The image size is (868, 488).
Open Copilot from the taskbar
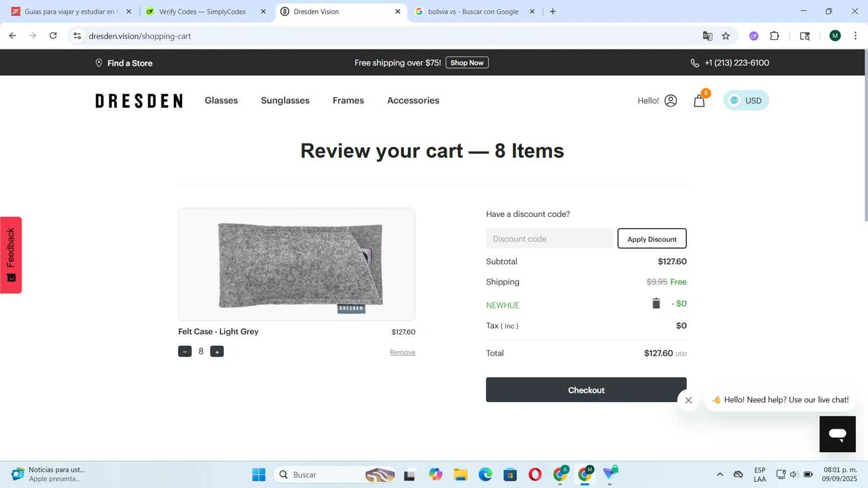point(436,475)
